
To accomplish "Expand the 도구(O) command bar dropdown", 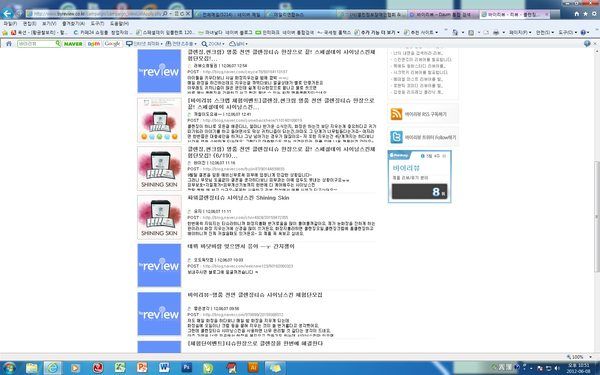I will [567, 33].
